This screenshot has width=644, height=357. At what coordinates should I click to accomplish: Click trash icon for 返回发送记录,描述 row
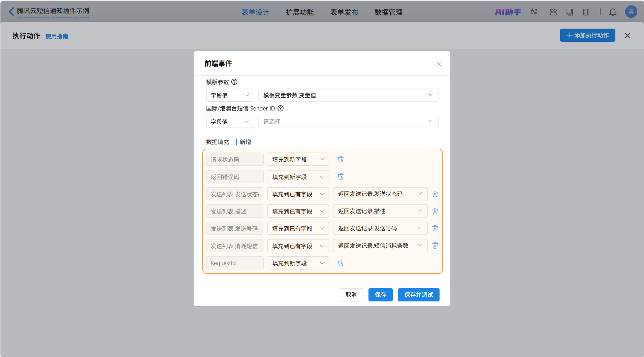pyautogui.click(x=435, y=211)
